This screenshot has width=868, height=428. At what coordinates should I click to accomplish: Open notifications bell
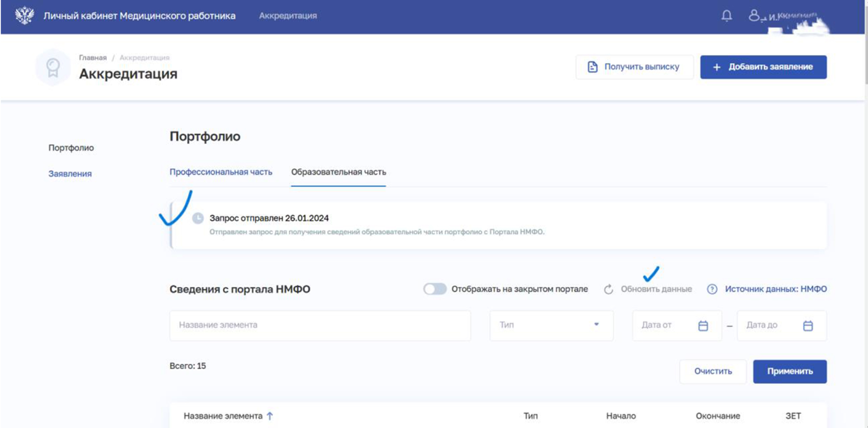click(x=726, y=16)
